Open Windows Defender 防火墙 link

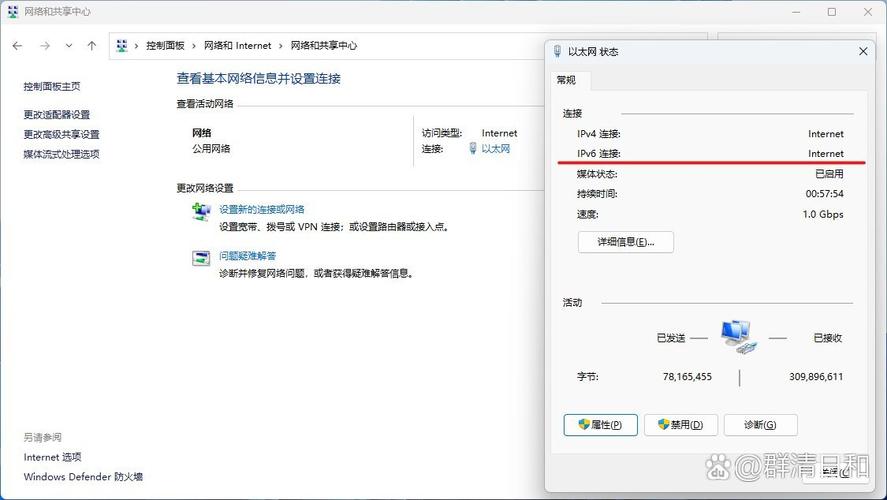(83, 477)
